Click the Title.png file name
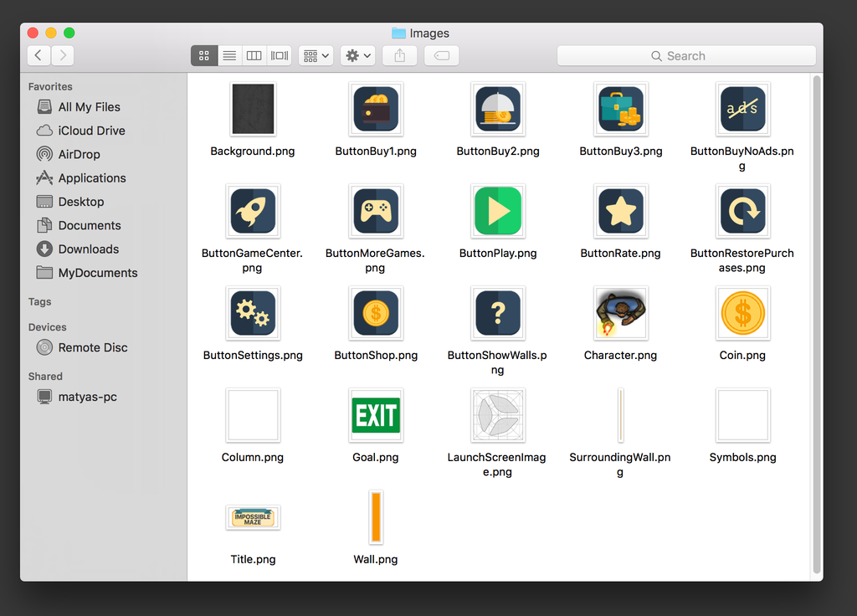Image resolution: width=857 pixels, height=616 pixels. tap(253, 559)
